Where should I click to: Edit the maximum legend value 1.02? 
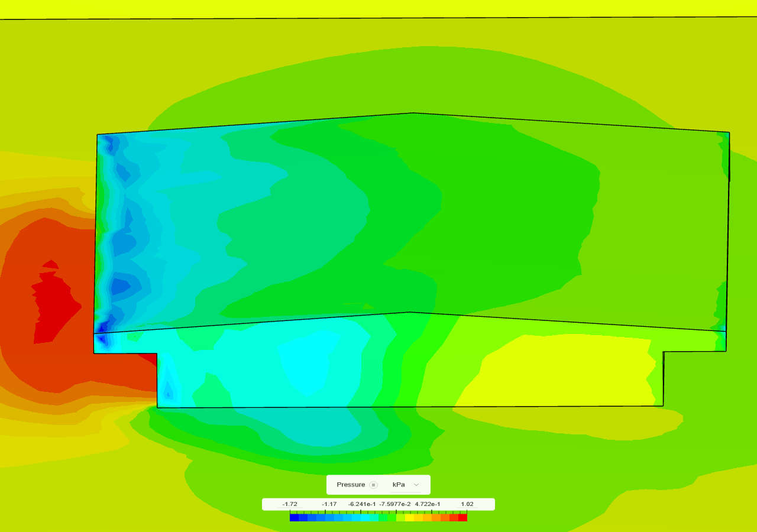coord(467,504)
